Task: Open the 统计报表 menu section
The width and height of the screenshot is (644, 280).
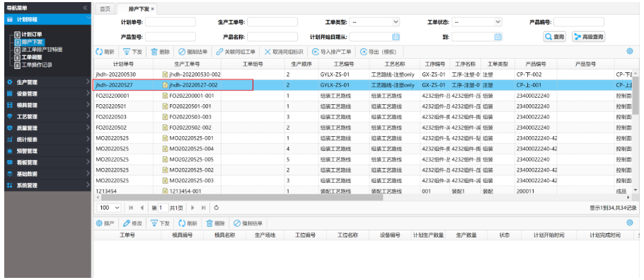Action: click(47, 140)
